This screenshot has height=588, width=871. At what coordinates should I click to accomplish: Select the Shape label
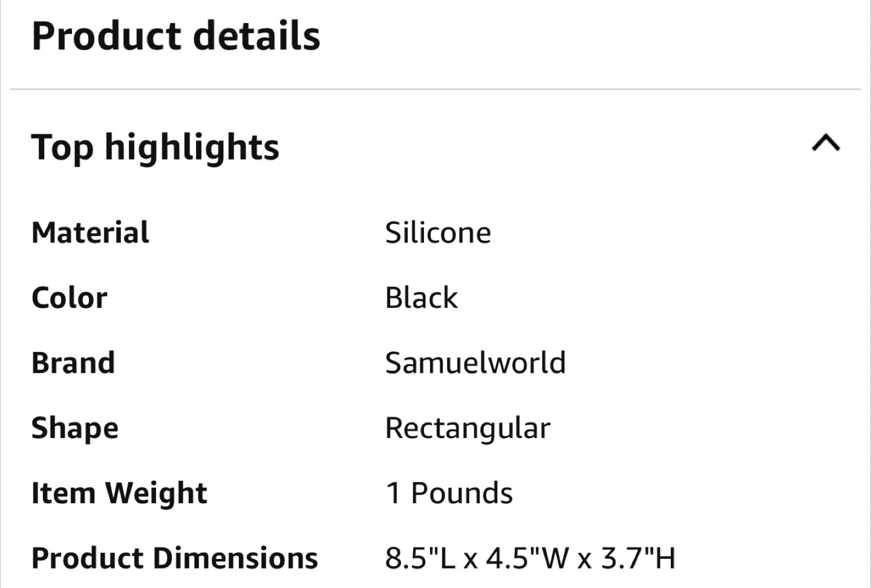[x=75, y=428]
